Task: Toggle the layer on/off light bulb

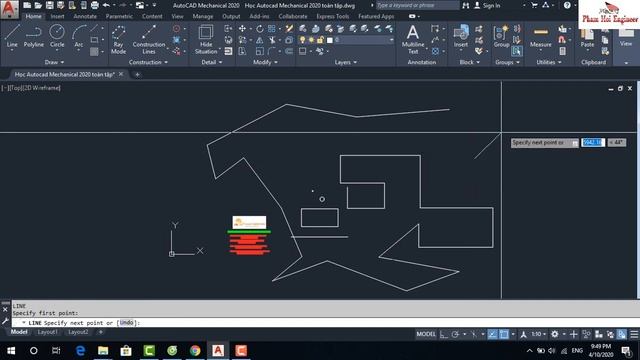Action: [x=302, y=40]
